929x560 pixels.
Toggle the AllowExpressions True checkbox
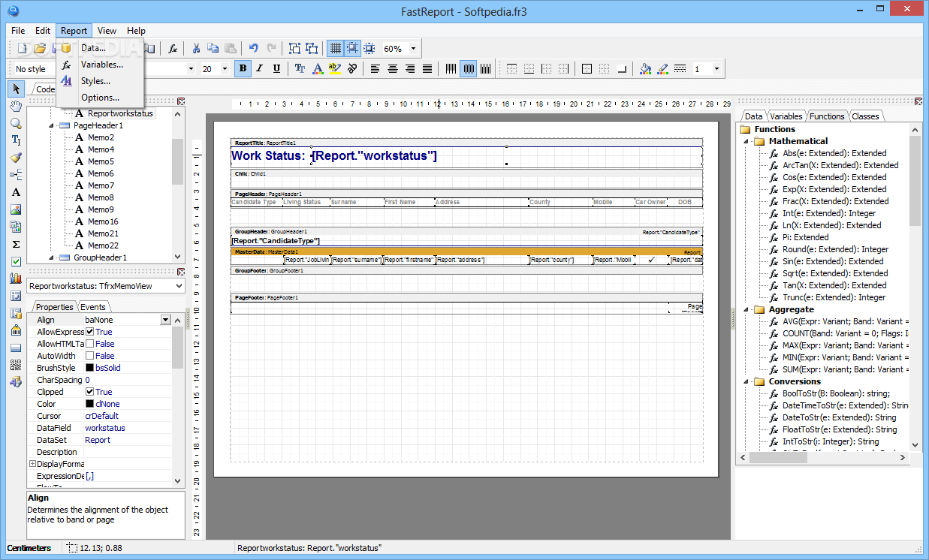click(89, 332)
